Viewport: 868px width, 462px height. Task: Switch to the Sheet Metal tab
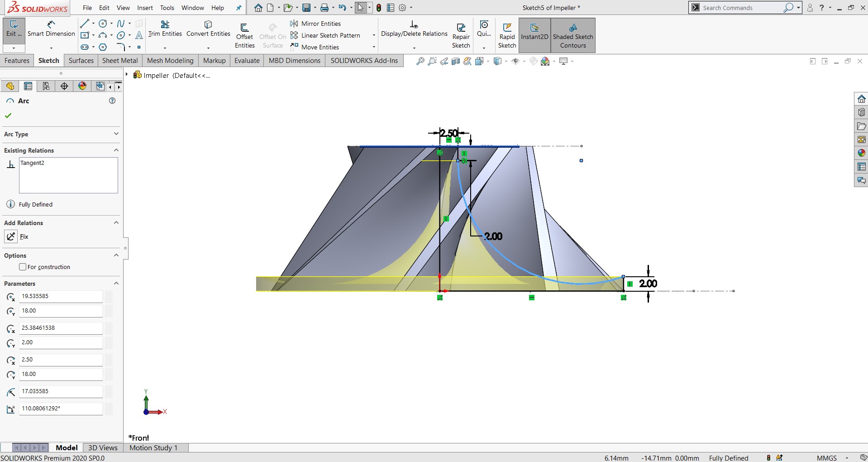pyautogui.click(x=120, y=60)
